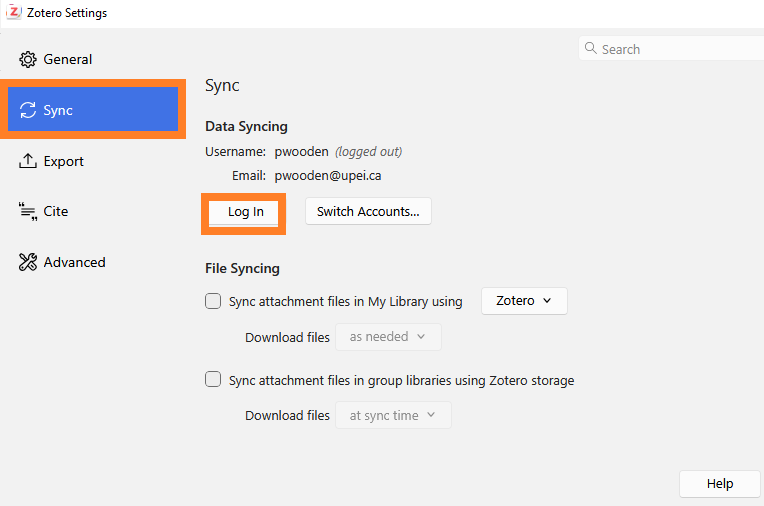Open Help for sync settings
This screenshot has height=506, width=764.
tap(719, 484)
